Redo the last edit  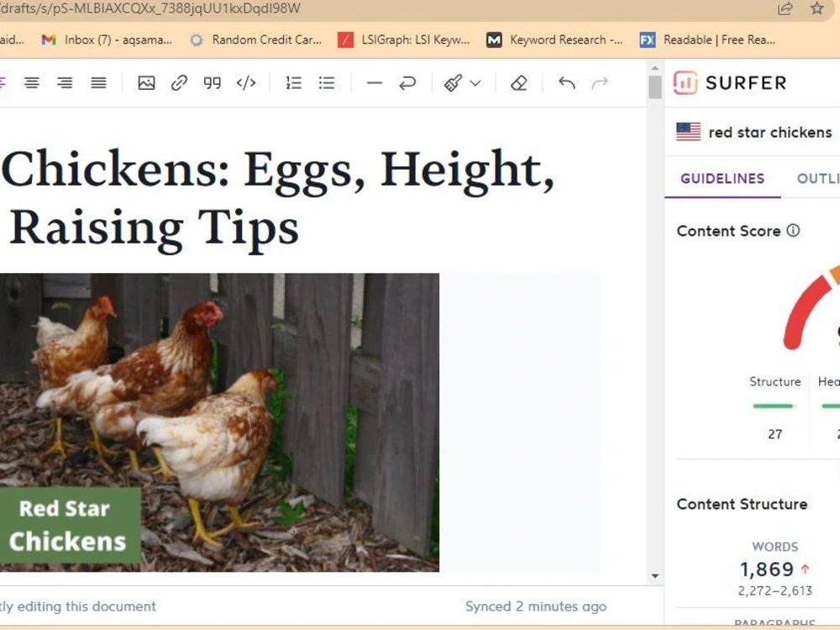click(x=600, y=83)
